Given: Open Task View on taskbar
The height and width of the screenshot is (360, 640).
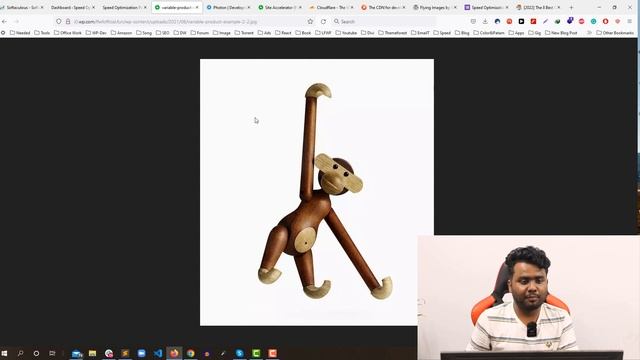Looking at the screenshot, I should tap(52, 353).
